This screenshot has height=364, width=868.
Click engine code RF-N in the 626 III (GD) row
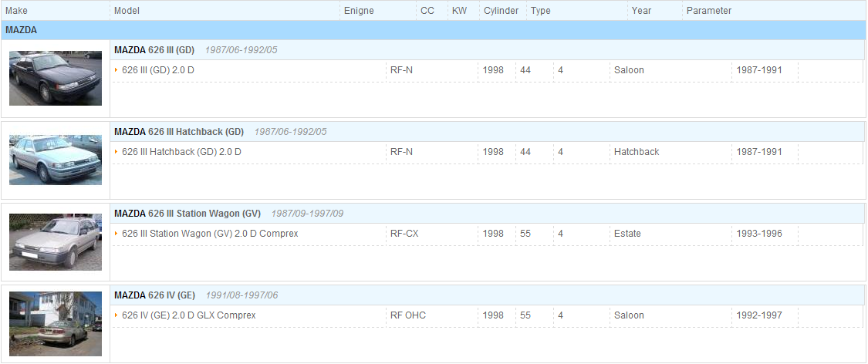coord(401,70)
